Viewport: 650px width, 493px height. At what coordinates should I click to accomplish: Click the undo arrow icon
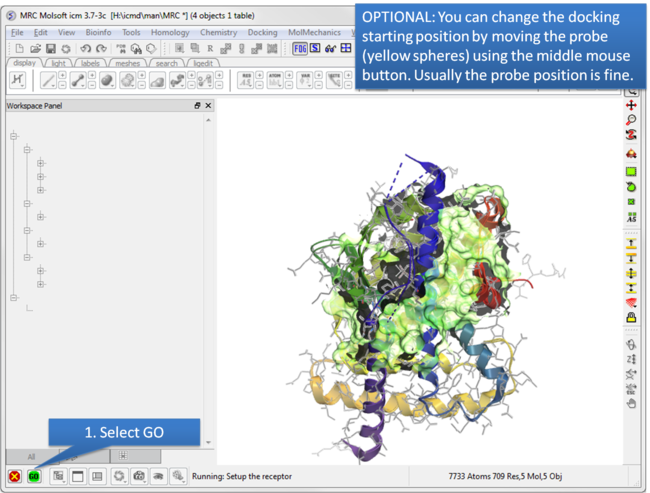click(x=87, y=48)
